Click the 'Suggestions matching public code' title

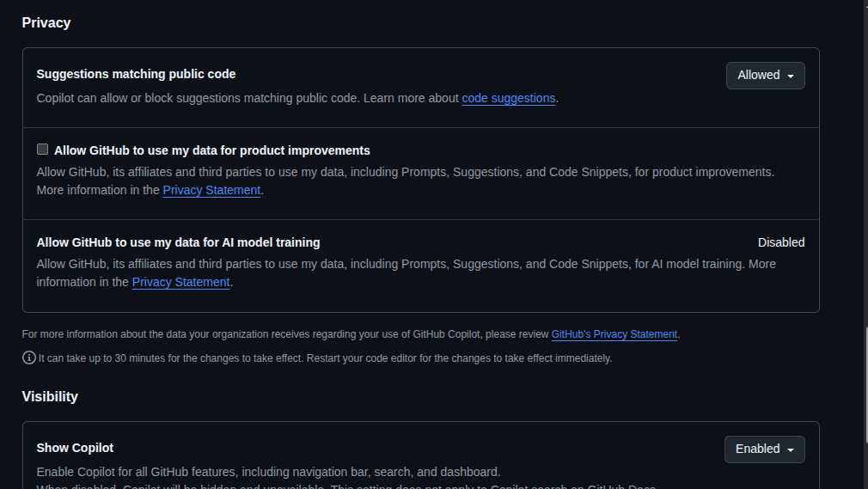(136, 74)
